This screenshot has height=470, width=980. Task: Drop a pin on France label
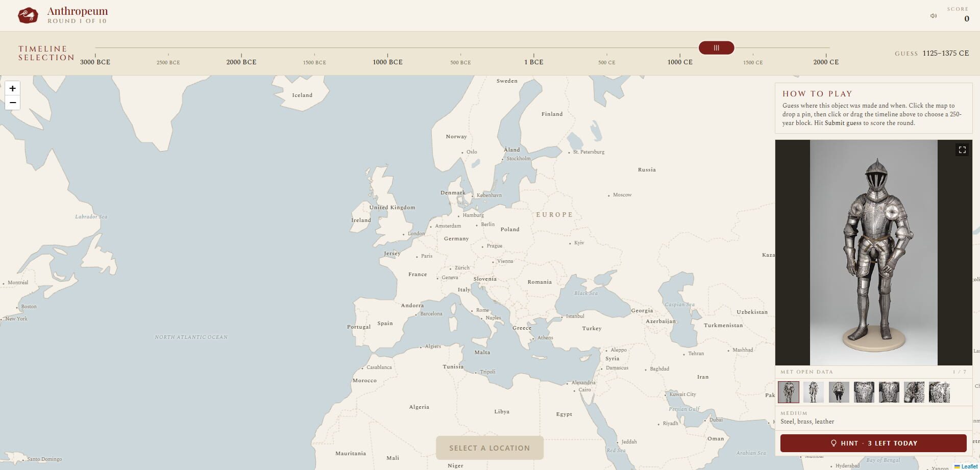click(418, 274)
